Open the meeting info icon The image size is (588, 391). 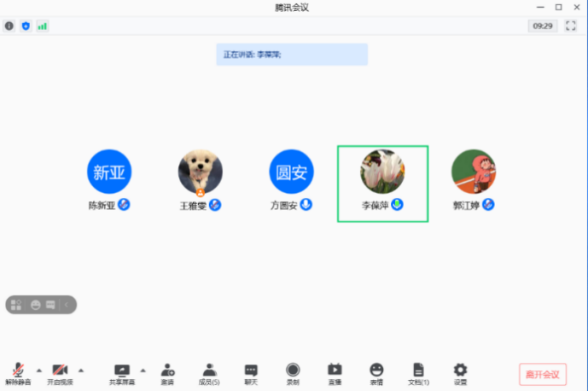click(9, 26)
